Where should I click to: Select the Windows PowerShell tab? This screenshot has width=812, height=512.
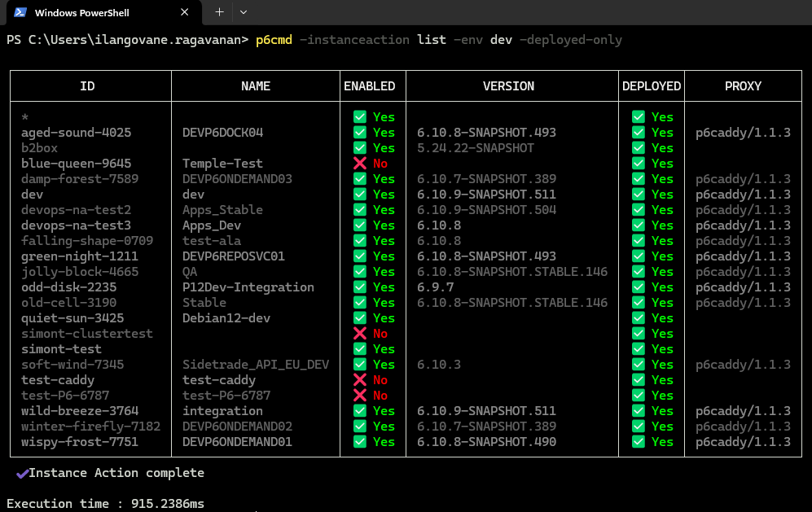[103, 12]
